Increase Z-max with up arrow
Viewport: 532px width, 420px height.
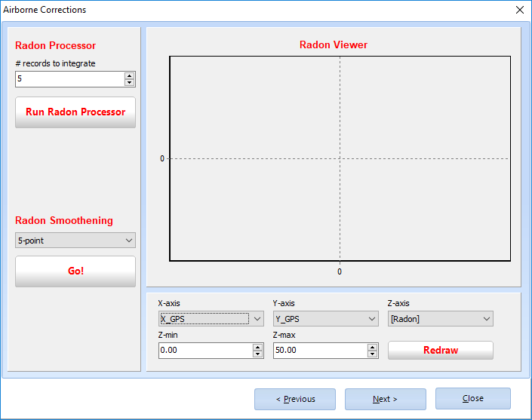(x=372, y=347)
